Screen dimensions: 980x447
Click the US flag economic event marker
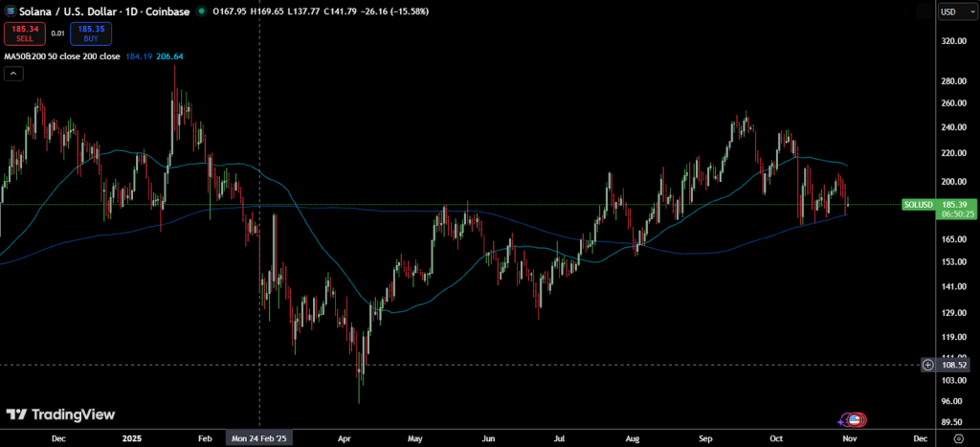[x=855, y=419]
